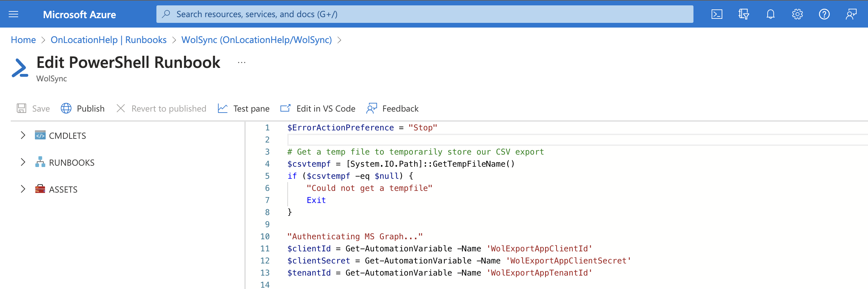
Task: Click the $clientId variable on line 11
Action: (309, 249)
